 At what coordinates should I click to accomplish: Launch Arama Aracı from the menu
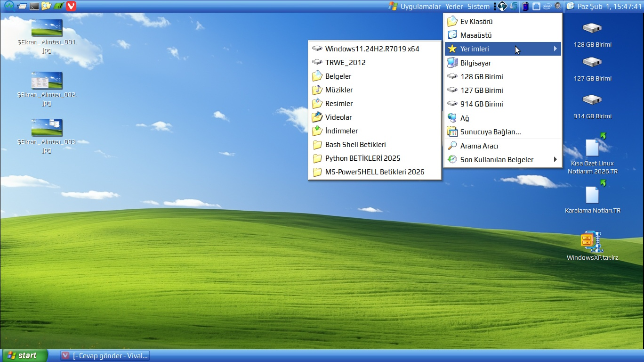click(503, 146)
